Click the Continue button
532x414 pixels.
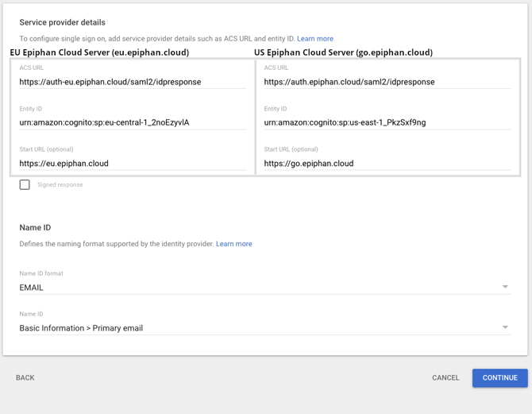499,377
